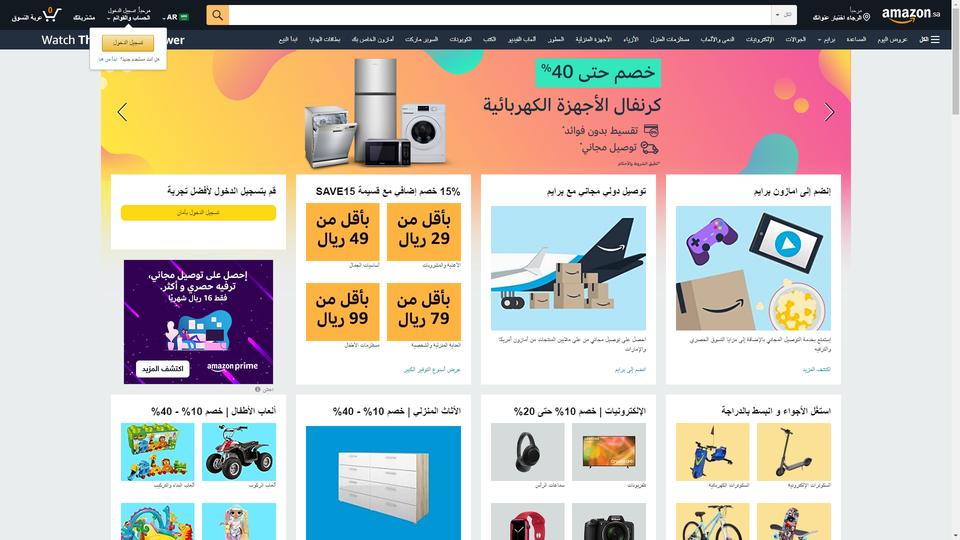Go to previous banner with left arrow

[x=122, y=112]
